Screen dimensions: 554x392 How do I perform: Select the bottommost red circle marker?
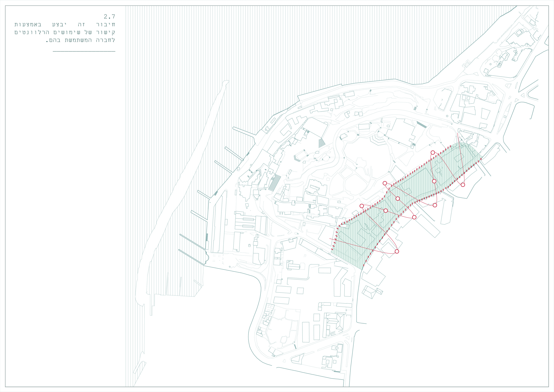pos(397,252)
